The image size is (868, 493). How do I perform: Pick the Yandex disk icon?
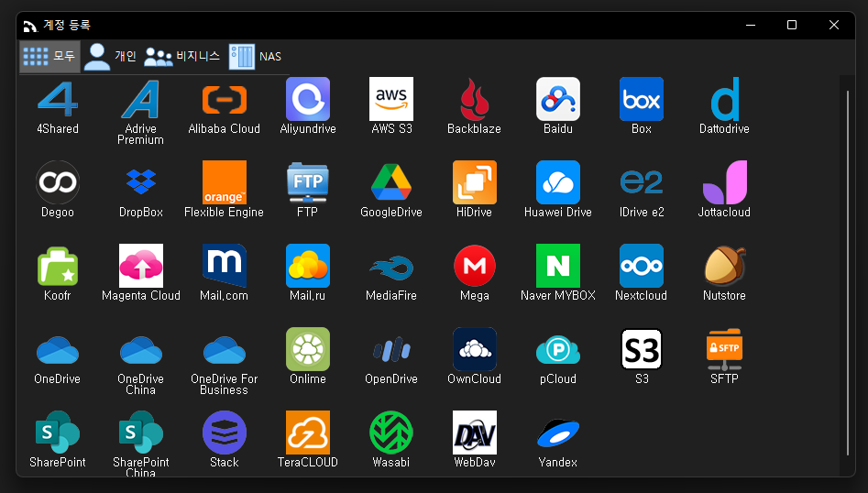pos(558,433)
